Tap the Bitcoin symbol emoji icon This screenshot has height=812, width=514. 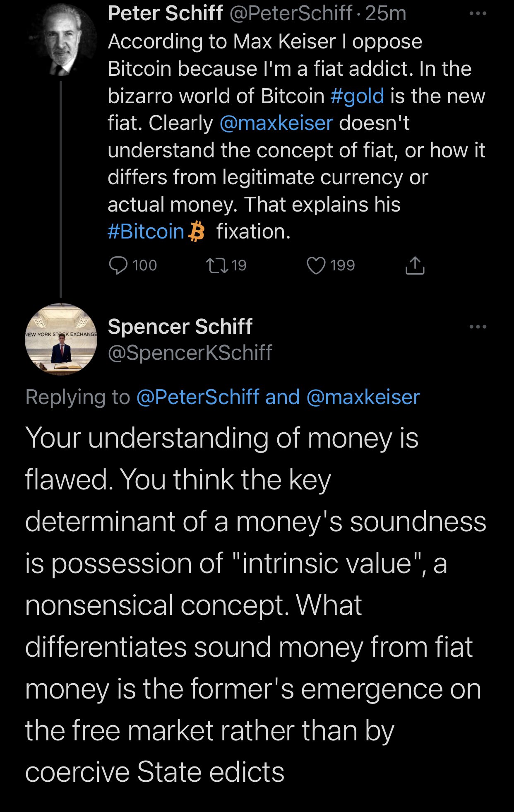click(x=197, y=231)
